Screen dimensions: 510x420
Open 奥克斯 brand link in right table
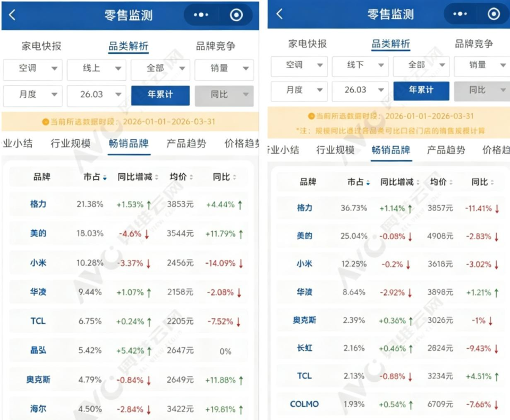pos(304,320)
